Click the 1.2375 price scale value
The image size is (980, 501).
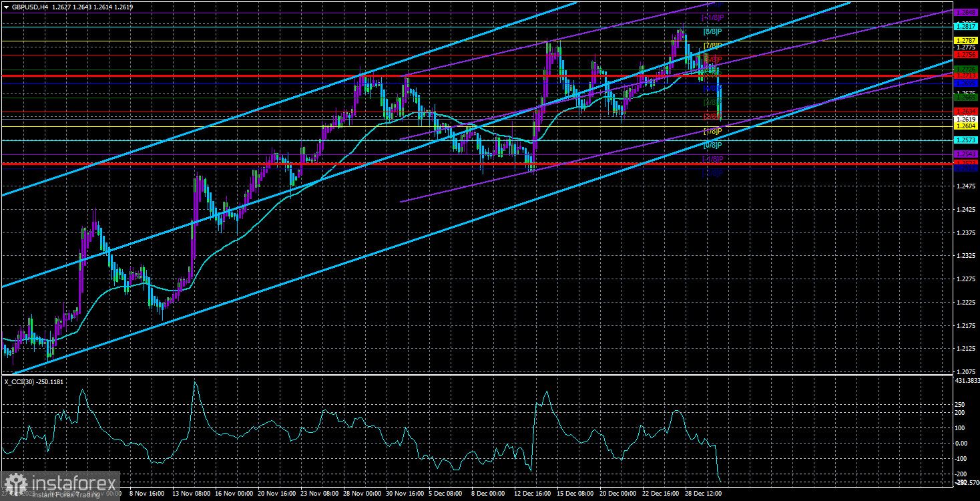[966, 232]
